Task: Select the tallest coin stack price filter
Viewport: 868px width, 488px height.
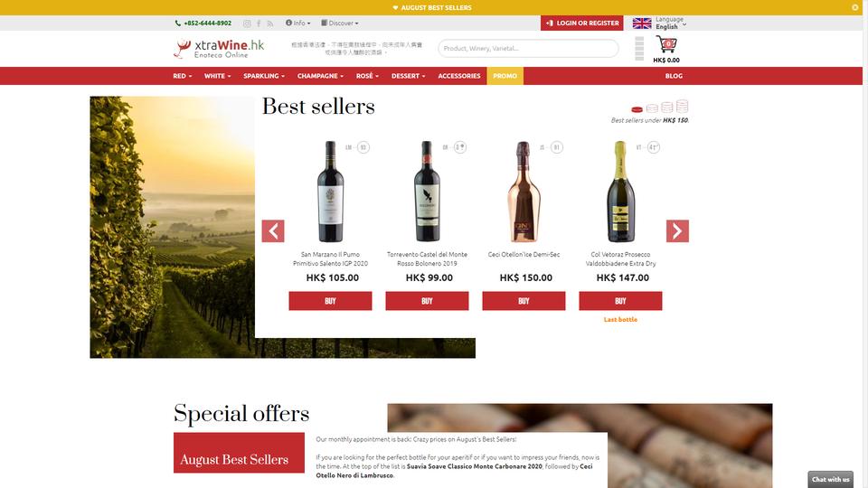Action: (x=682, y=106)
